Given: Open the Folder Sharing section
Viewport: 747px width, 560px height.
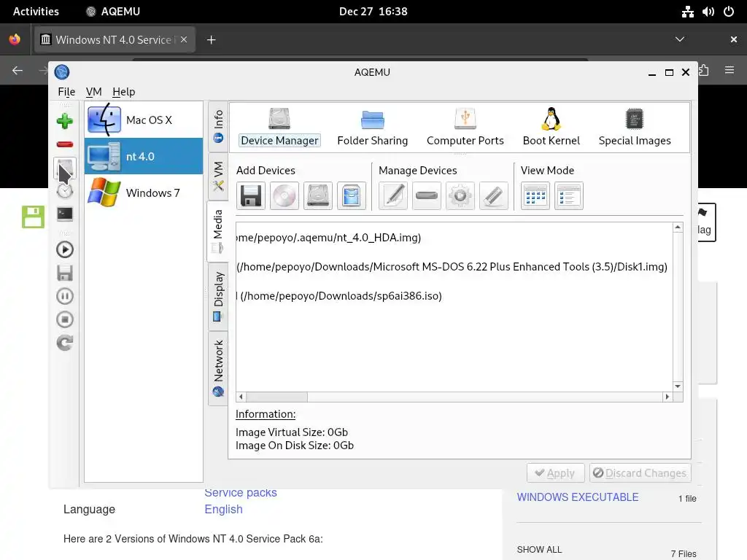Looking at the screenshot, I should [x=373, y=128].
